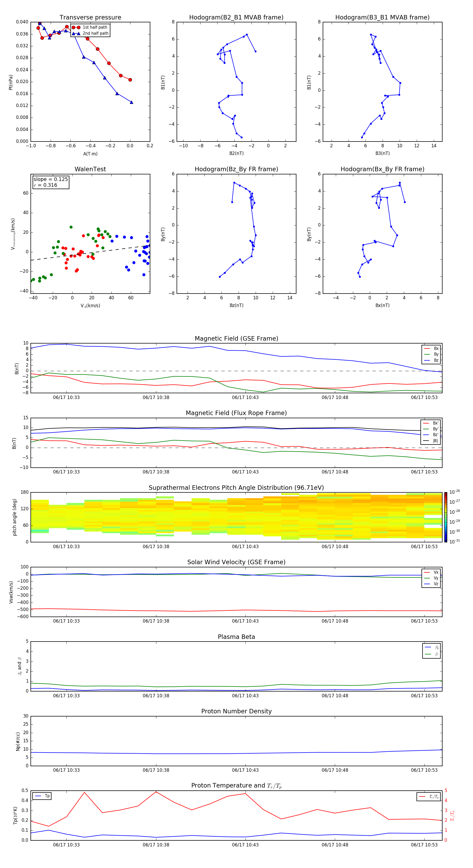Click the "Hodogram(B3_B1 MVAB frame)" title

click(382, 18)
